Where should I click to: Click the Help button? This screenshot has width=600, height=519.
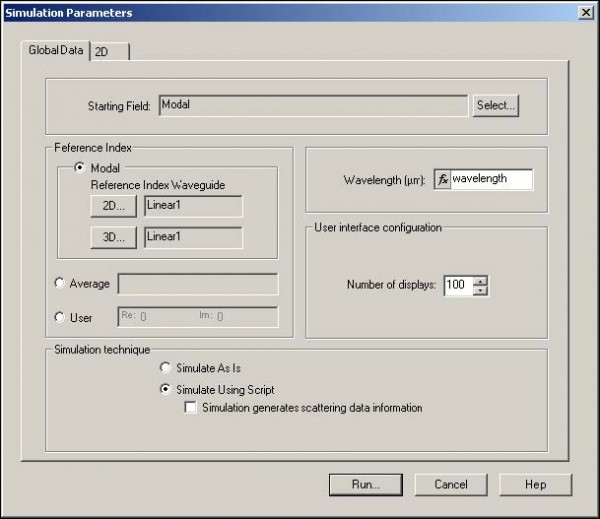535,485
